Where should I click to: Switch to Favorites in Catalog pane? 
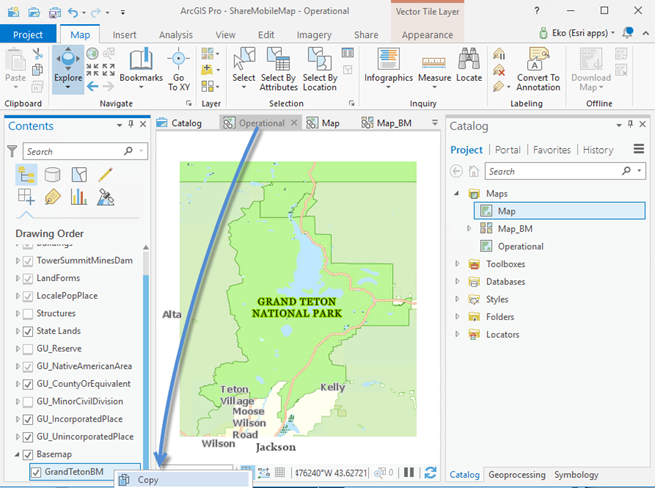click(x=551, y=150)
